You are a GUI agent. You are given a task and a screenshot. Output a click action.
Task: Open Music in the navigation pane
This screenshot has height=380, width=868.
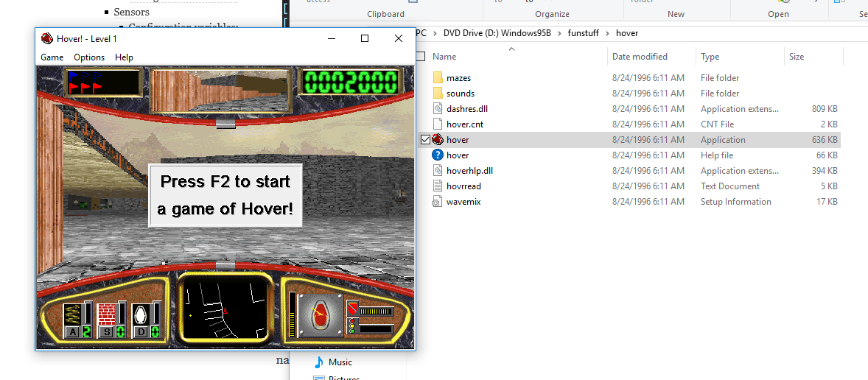click(340, 362)
